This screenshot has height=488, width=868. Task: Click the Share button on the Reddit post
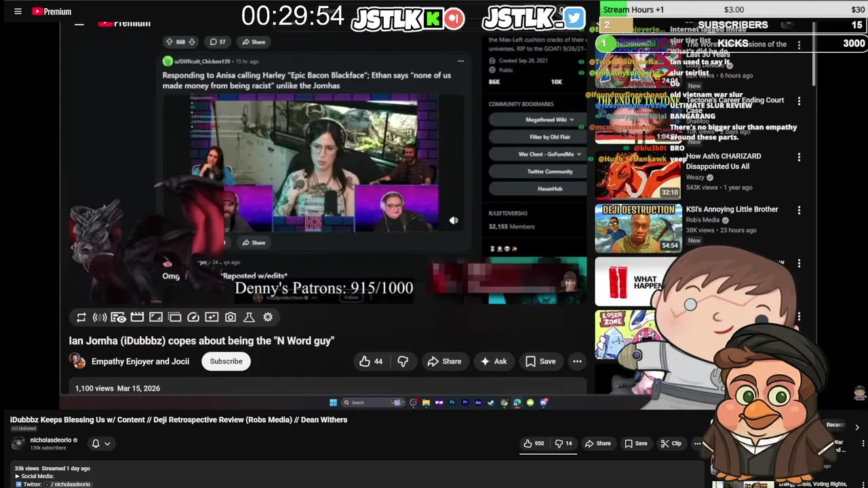point(253,42)
